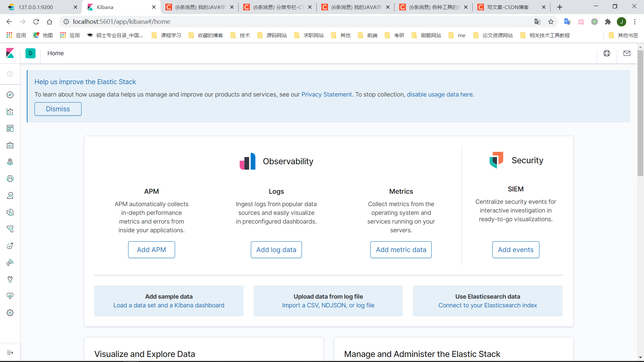Open SIEM icon in sidebar
This screenshot has width=644, height=362.
coord(10,262)
